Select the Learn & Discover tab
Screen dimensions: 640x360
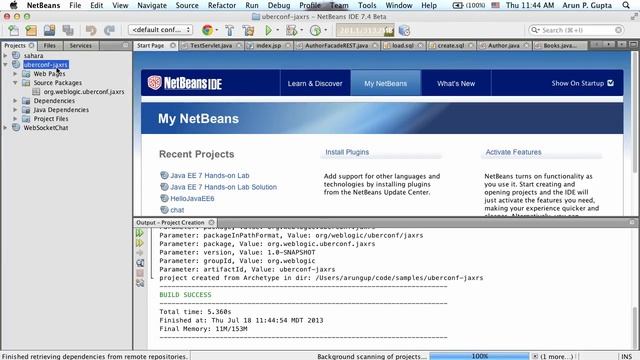315,83
